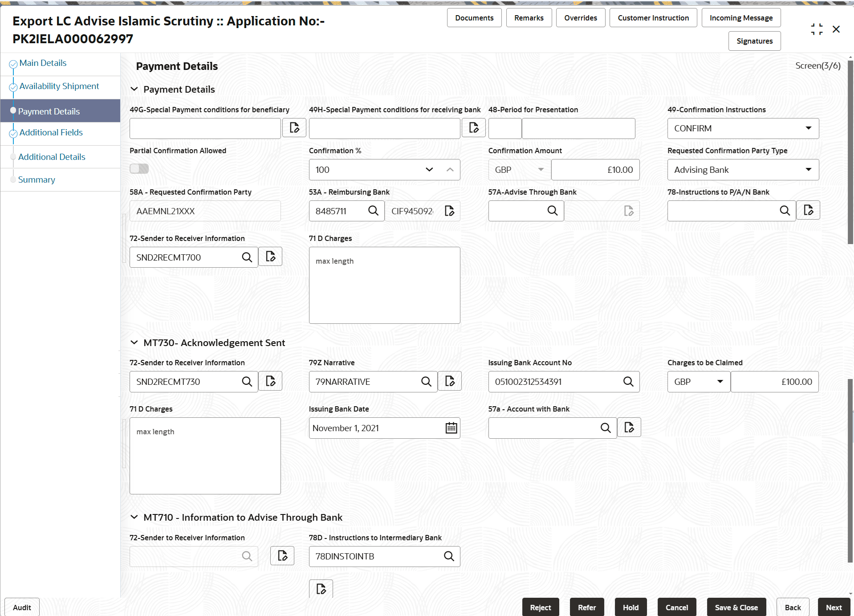Open the Confirmation Amount currency selector showing GBP
This screenshot has width=854, height=616.
[x=540, y=170]
